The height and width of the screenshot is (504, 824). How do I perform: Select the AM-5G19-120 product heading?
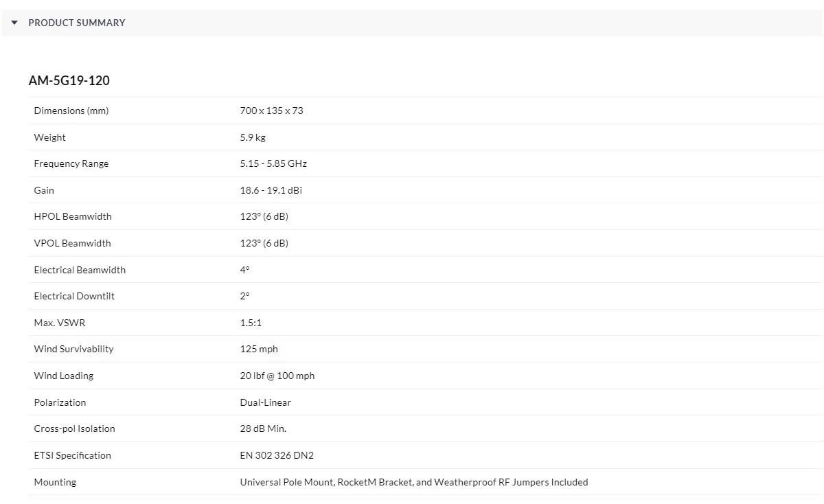pyautogui.click(x=69, y=80)
